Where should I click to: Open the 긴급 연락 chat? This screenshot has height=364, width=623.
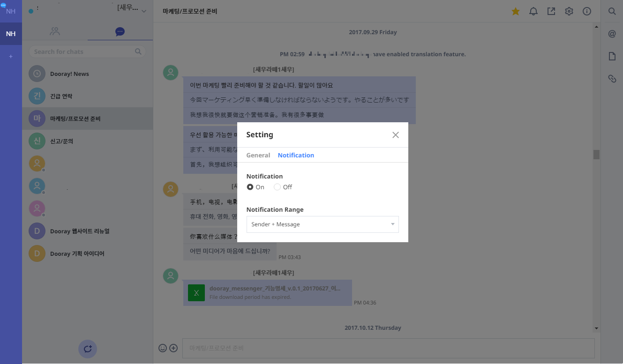pyautogui.click(x=88, y=97)
